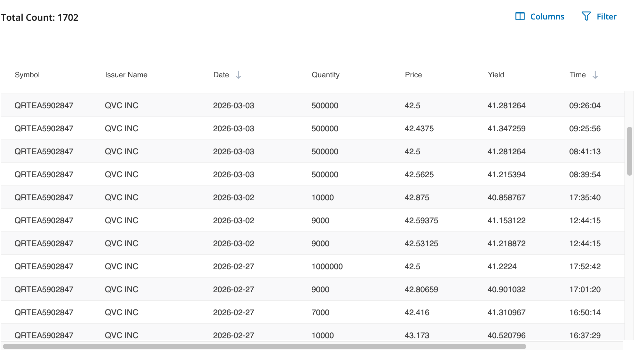644x350 pixels.
Task: Sort by Date using the arrow icon
Action: click(238, 75)
